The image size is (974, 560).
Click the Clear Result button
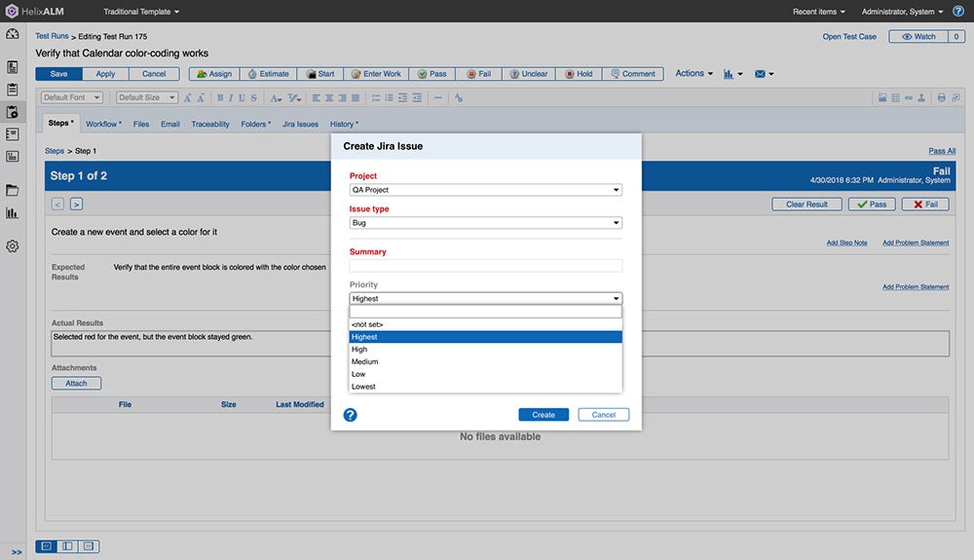tap(806, 205)
